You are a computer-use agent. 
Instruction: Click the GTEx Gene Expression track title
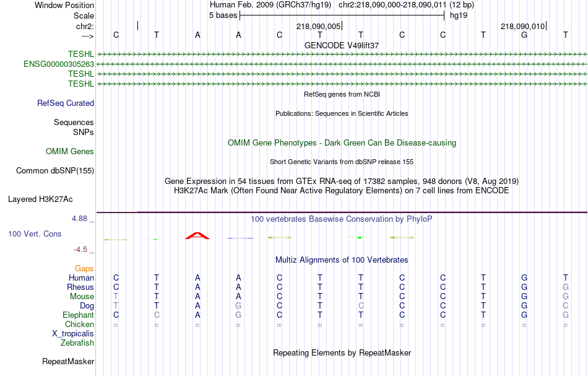[342, 181]
